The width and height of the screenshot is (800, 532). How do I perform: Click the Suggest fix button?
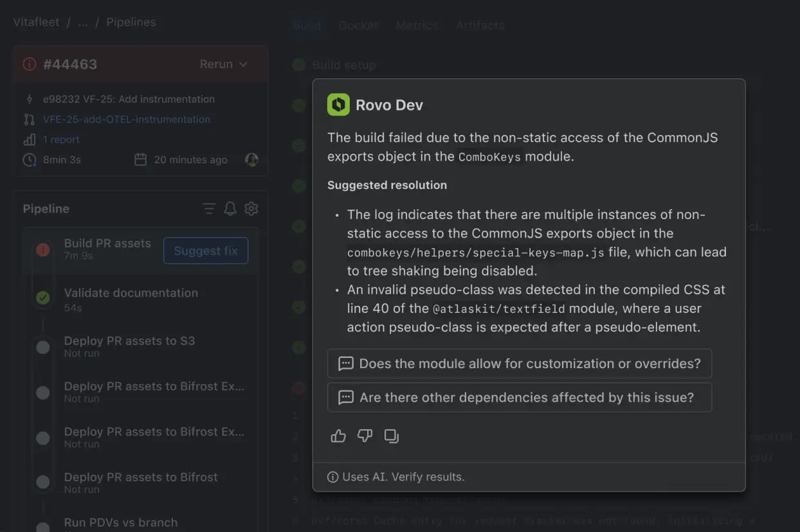[206, 251]
